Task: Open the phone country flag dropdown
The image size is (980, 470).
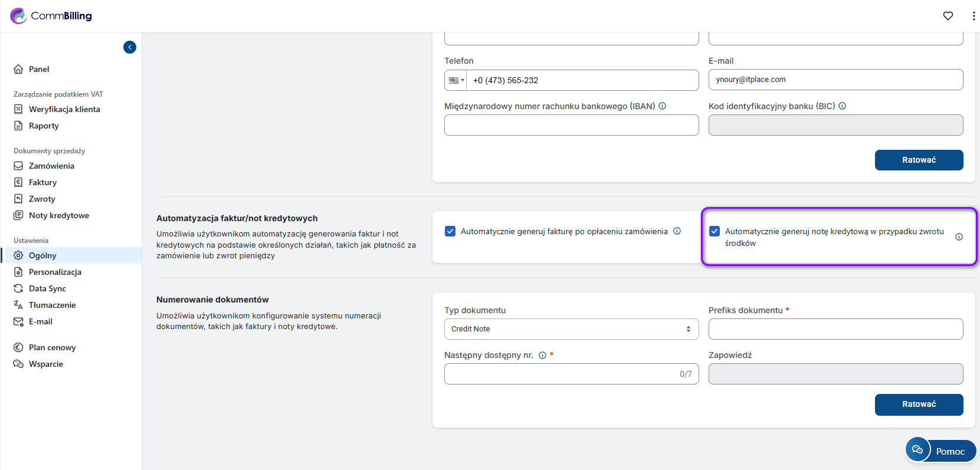Action: [x=456, y=80]
